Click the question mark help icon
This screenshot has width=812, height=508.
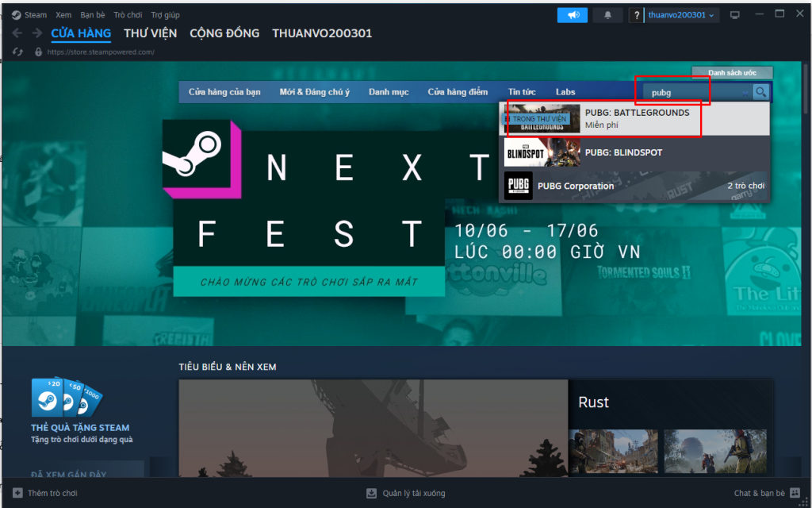click(x=637, y=16)
